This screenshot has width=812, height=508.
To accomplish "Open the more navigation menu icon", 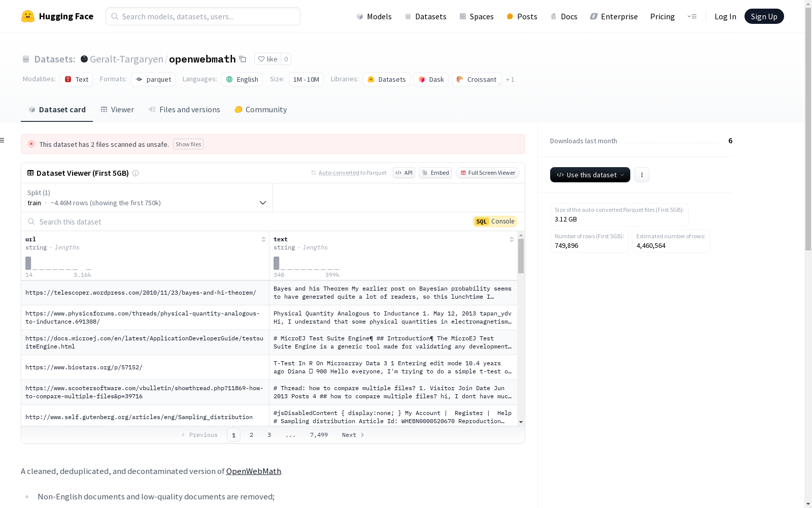I will 692,16.
